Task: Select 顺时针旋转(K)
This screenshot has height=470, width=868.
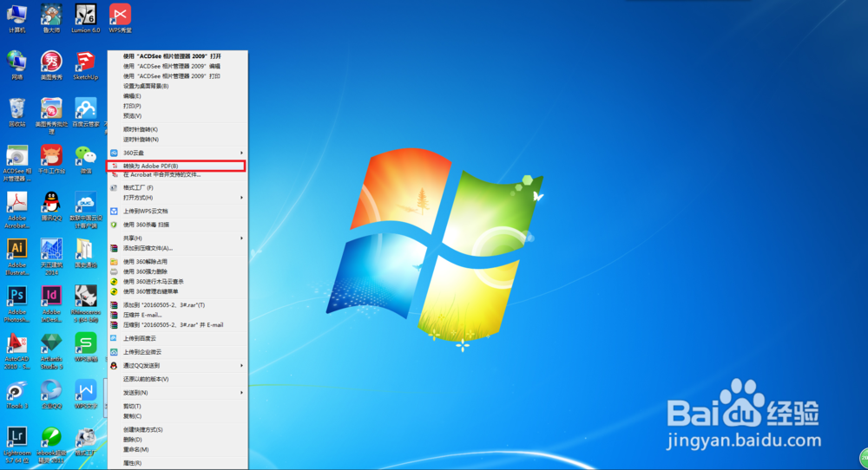Action: pos(177,129)
